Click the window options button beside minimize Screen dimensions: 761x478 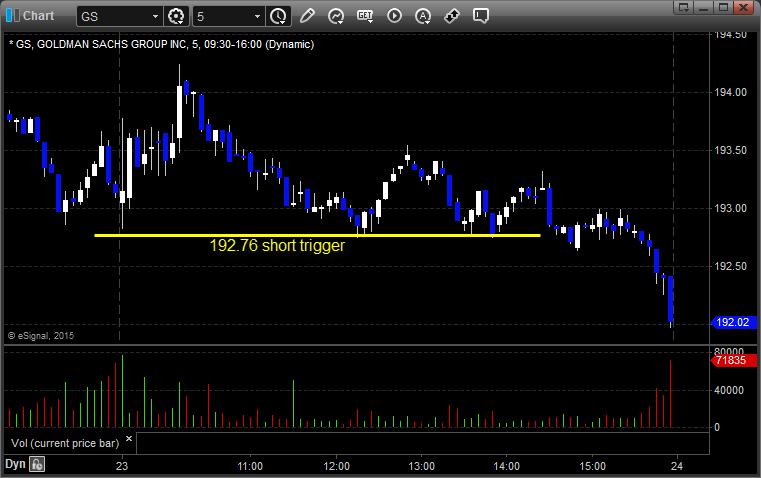[x=684, y=7]
